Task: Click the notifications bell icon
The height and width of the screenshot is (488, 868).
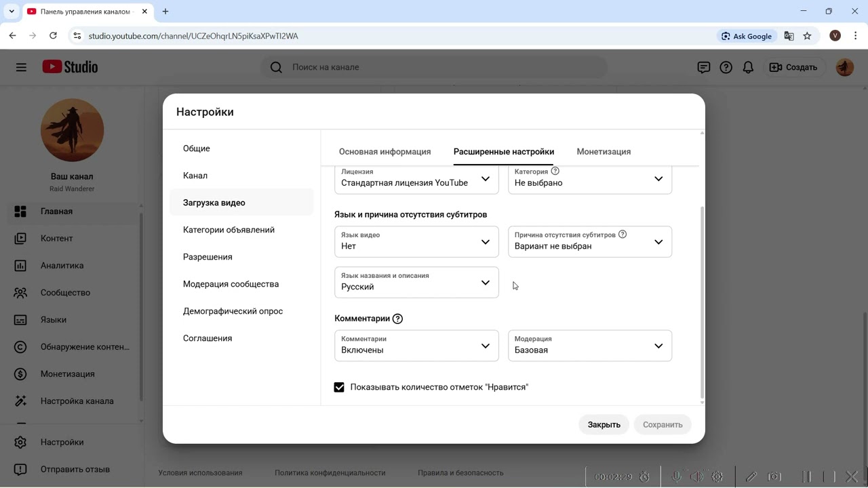Action: 748,67
